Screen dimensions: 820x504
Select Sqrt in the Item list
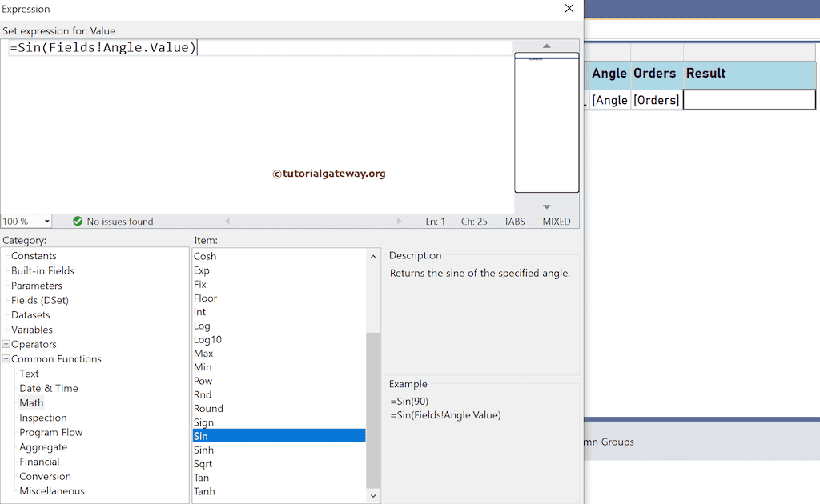(203, 464)
